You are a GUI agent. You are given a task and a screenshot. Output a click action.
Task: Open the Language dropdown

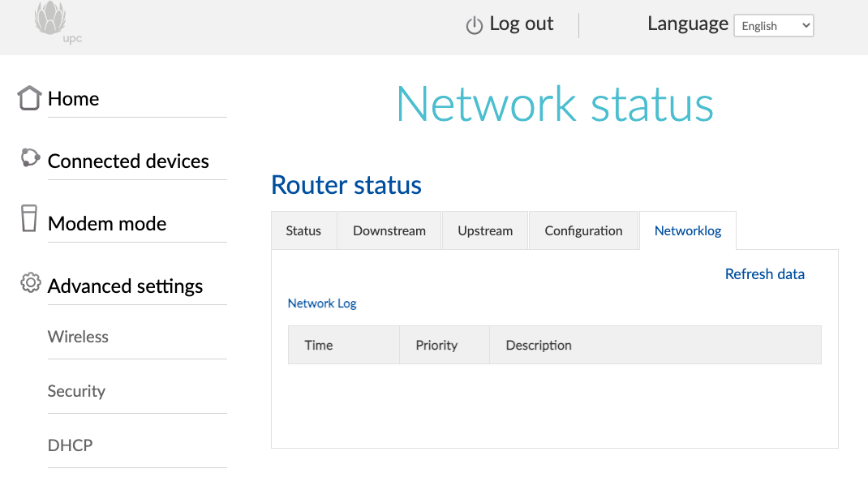tap(773, 26)
